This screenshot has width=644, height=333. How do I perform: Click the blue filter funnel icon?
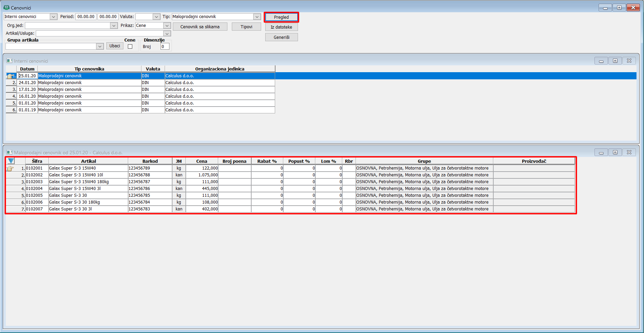11,161
